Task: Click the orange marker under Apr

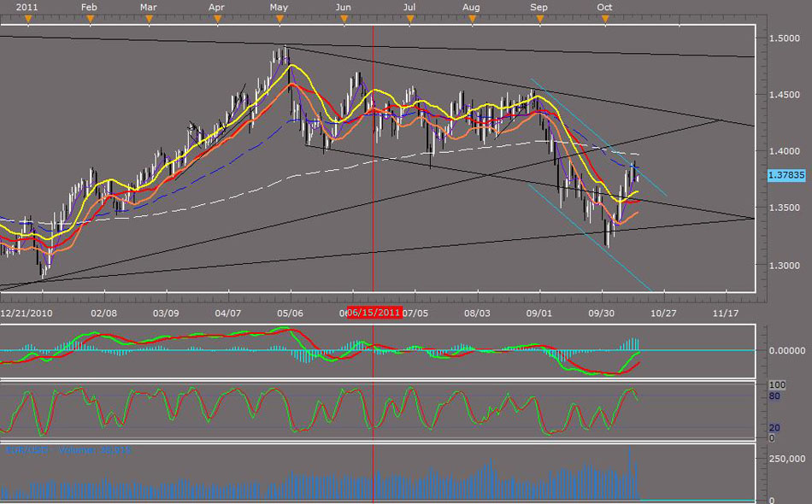Action: (216, 18)
